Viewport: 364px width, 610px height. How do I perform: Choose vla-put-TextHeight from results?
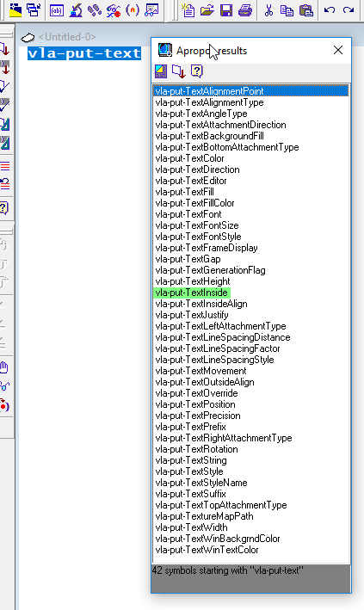click(x=193, y=281)
